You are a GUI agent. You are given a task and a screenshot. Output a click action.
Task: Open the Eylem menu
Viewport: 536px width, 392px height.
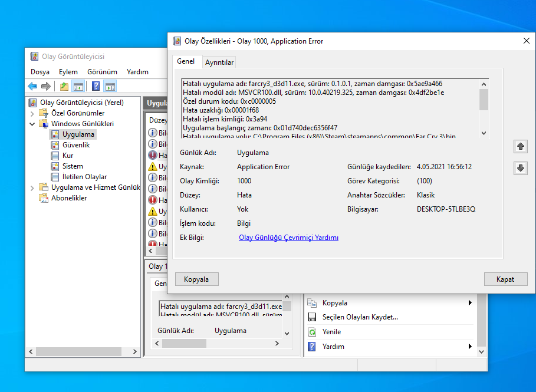[x=68, y=72]
